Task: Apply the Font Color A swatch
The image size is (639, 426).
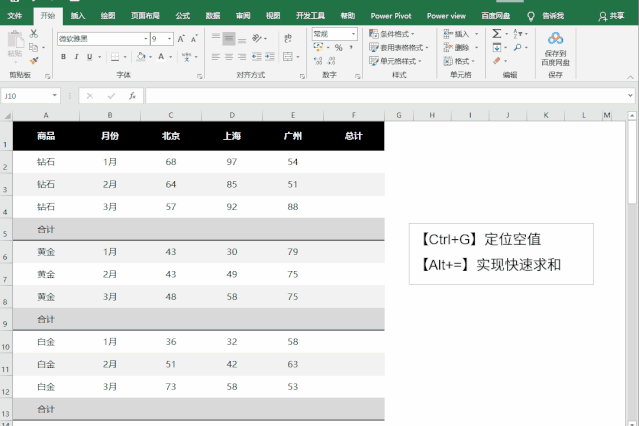Action: click(x=161, y=57)
